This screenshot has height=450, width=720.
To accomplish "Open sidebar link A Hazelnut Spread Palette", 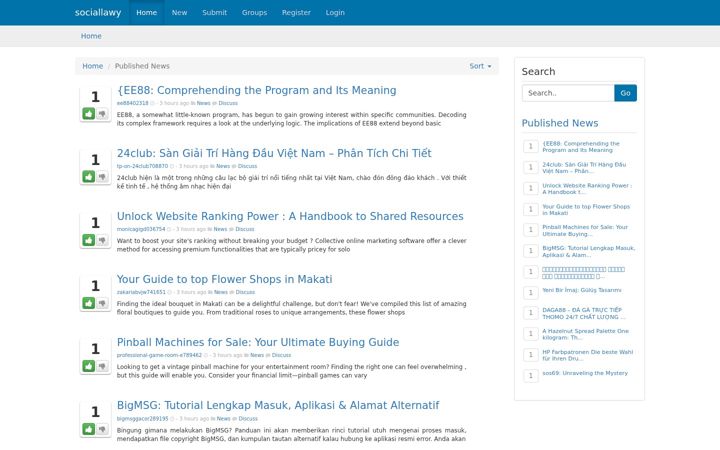I will click(585, 334).
